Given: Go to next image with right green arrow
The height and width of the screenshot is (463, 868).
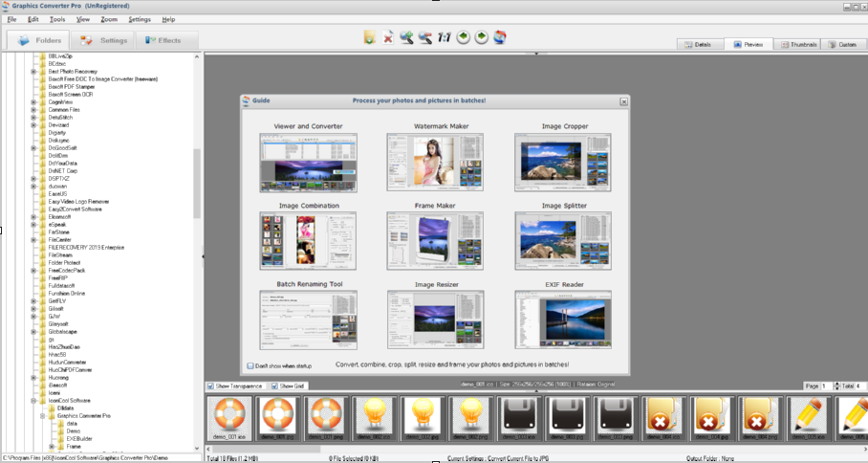Looking at the screenshot, I should click(482, 37).
